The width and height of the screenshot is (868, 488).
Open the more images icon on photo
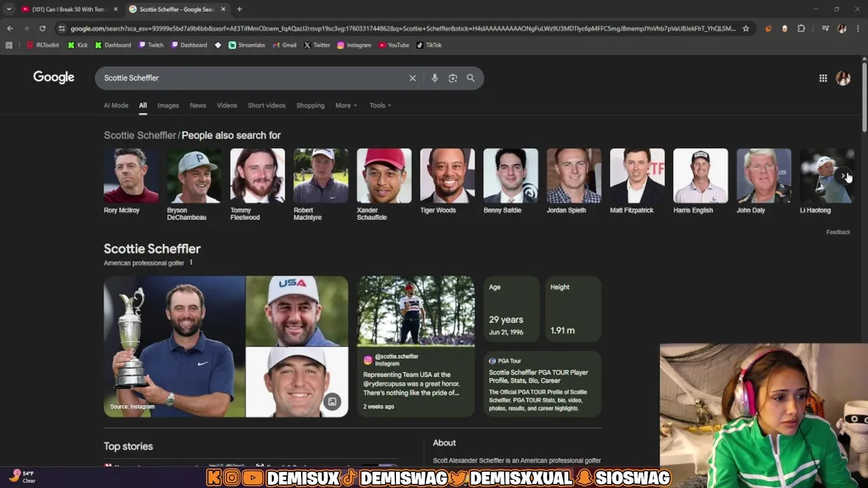pyautogui.click(x=332, y=402)
